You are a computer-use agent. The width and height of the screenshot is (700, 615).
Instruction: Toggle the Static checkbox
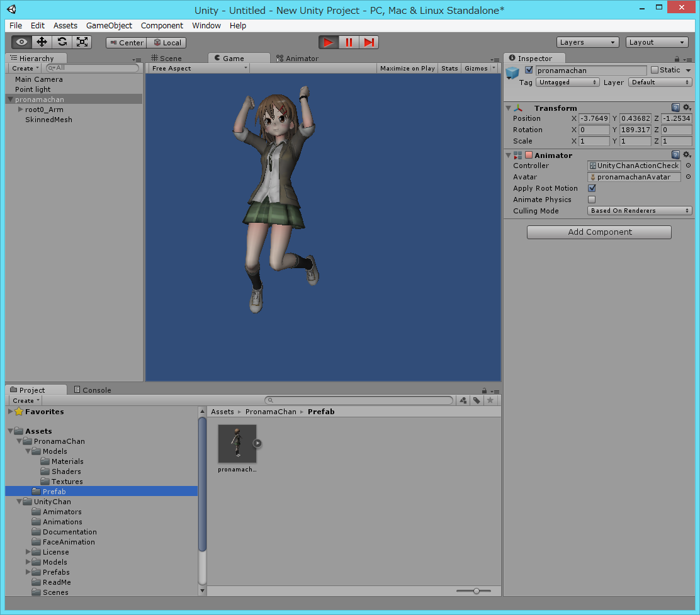[x=655, y=70]
